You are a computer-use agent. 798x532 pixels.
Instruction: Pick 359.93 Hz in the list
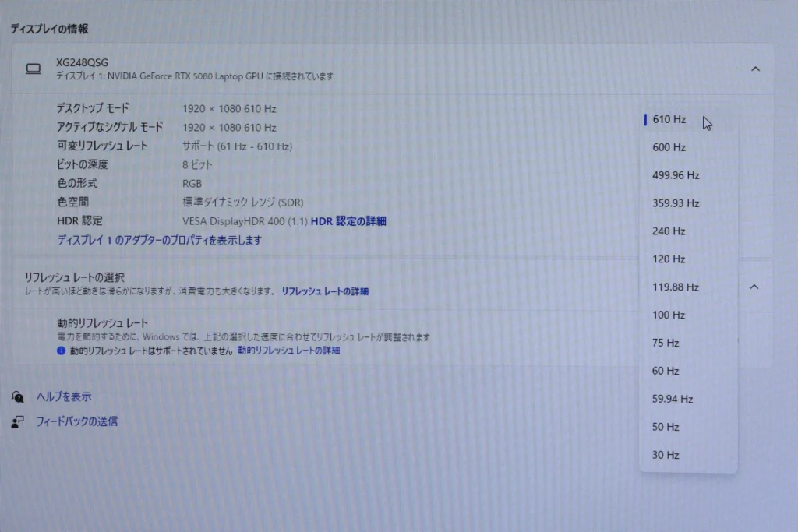tap(676, 203)
